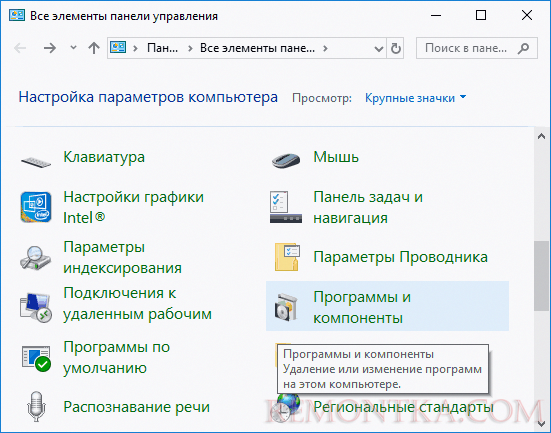Expand the address bar history chevron
Viewport: 551px width, 433px height.
378,49
